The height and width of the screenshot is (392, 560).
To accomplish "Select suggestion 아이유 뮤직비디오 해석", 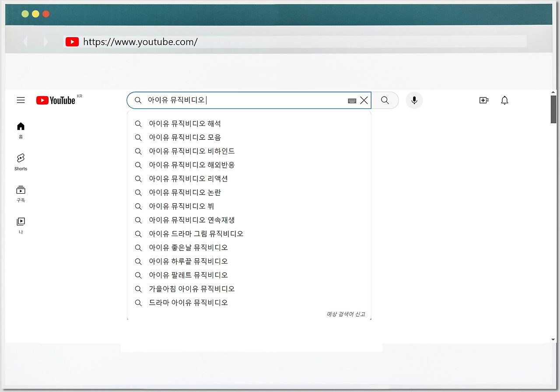I will click(x=249, y=124).
